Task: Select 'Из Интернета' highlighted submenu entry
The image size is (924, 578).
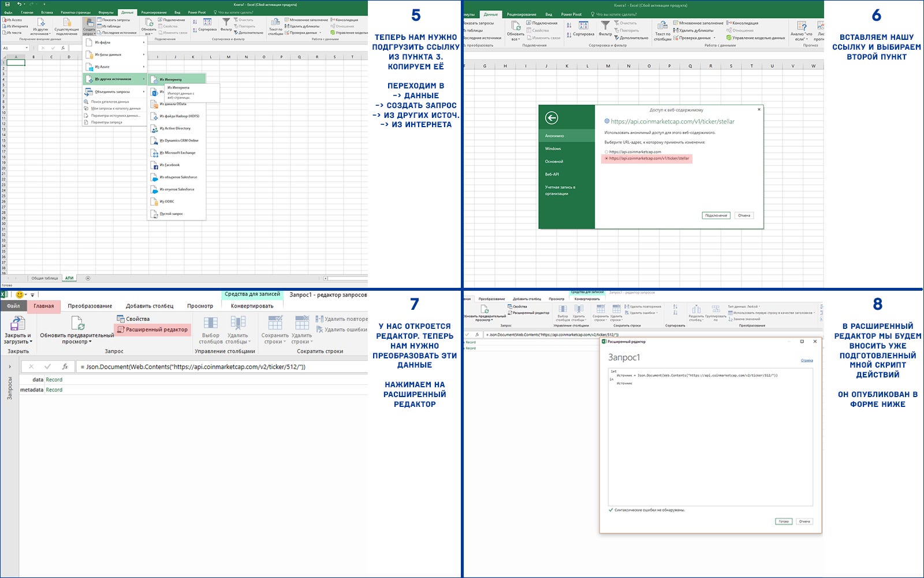Action: point(177,79)
